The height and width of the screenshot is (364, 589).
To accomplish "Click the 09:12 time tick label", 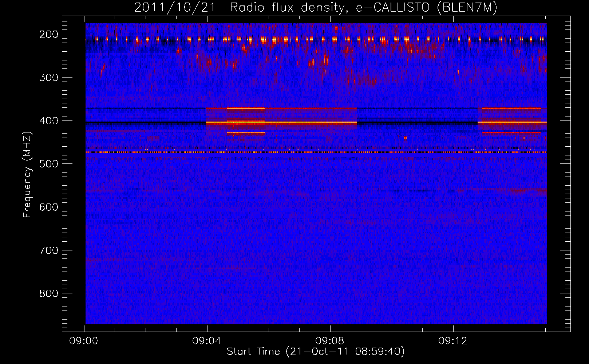I will 453,341.
